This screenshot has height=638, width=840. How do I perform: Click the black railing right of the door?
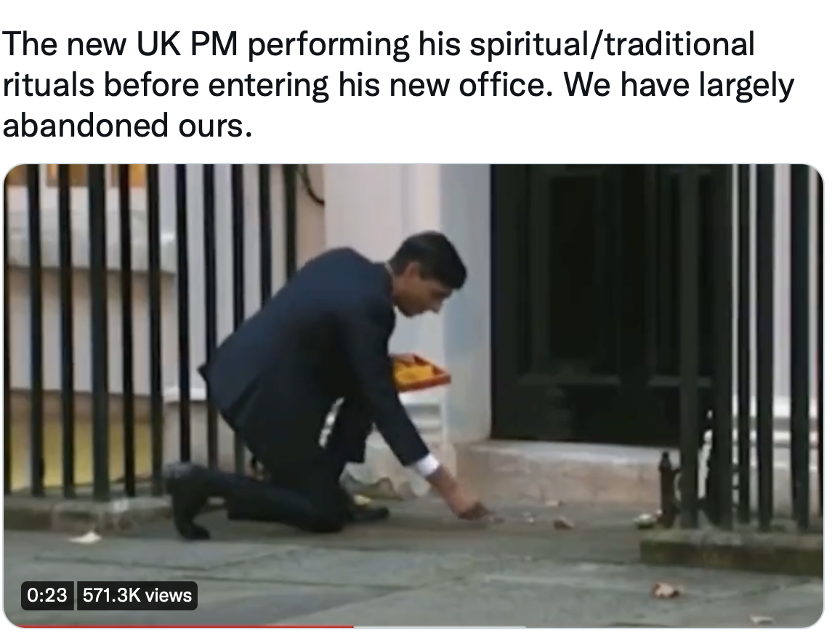point(761,343)
